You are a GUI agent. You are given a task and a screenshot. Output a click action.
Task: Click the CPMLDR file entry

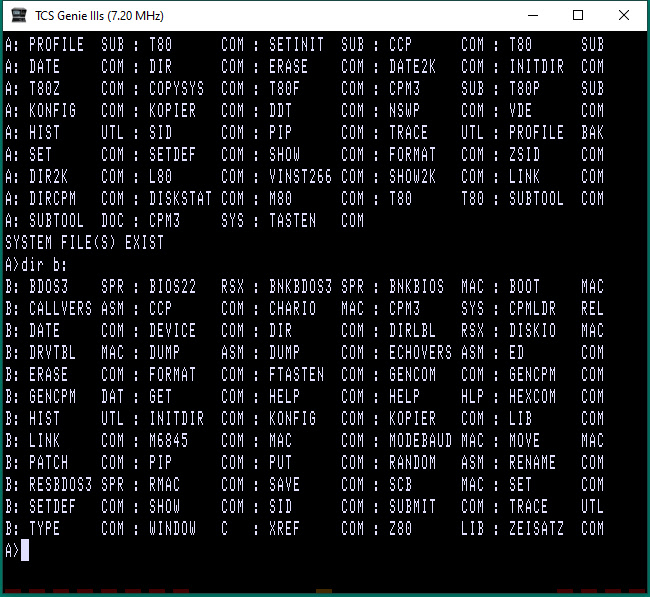[531, 308]
